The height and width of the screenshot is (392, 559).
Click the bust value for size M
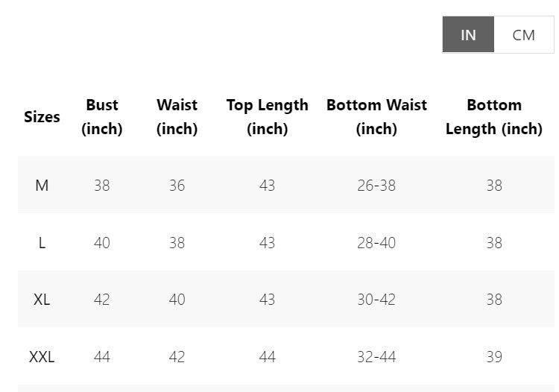(102, 186)
